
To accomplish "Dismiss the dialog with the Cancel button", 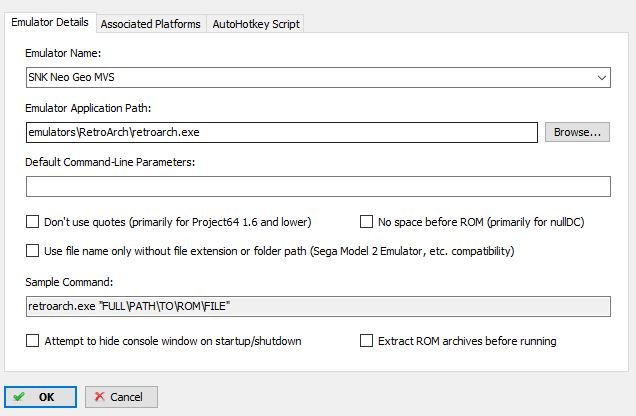I will tap(121, 397).
